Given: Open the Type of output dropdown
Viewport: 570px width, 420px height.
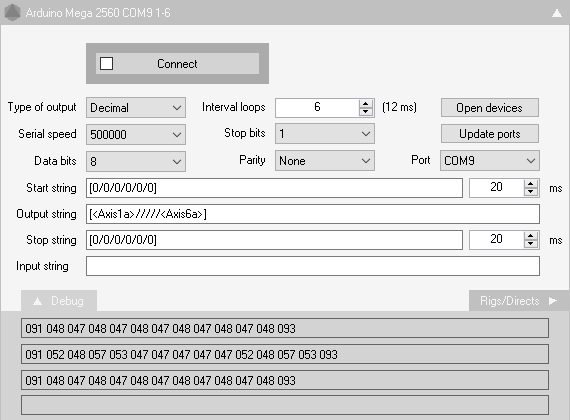Looking at the screenshot, I should [x=136, y=108].
